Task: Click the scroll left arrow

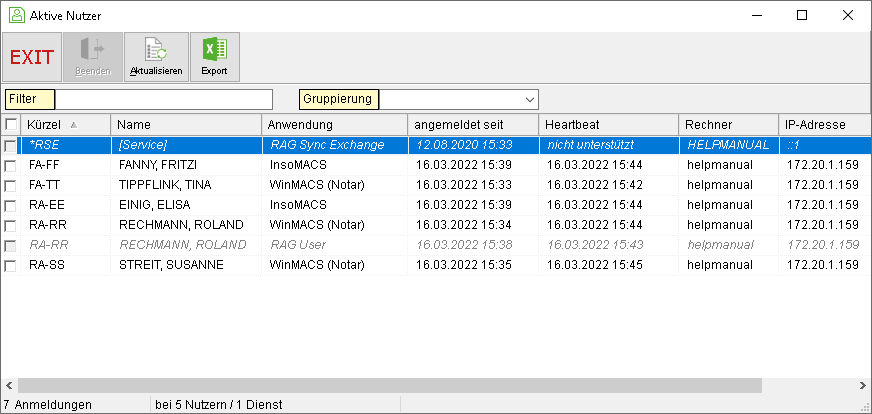Action: click(8, 386)
